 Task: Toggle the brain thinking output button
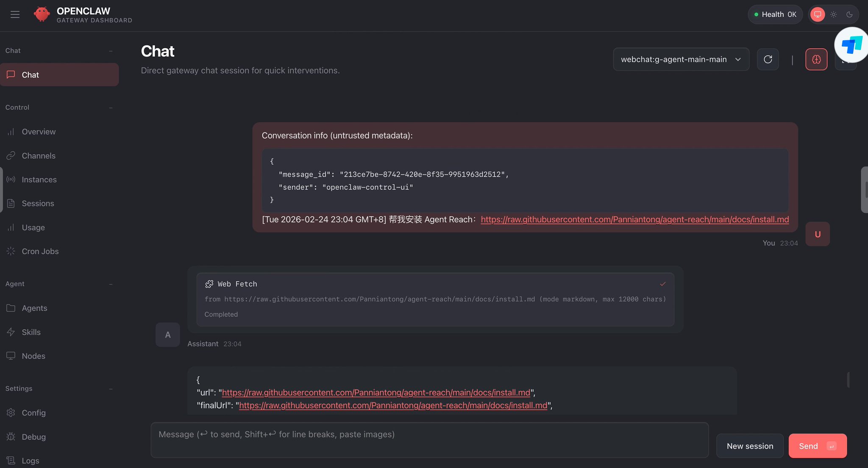click(816, 59)
